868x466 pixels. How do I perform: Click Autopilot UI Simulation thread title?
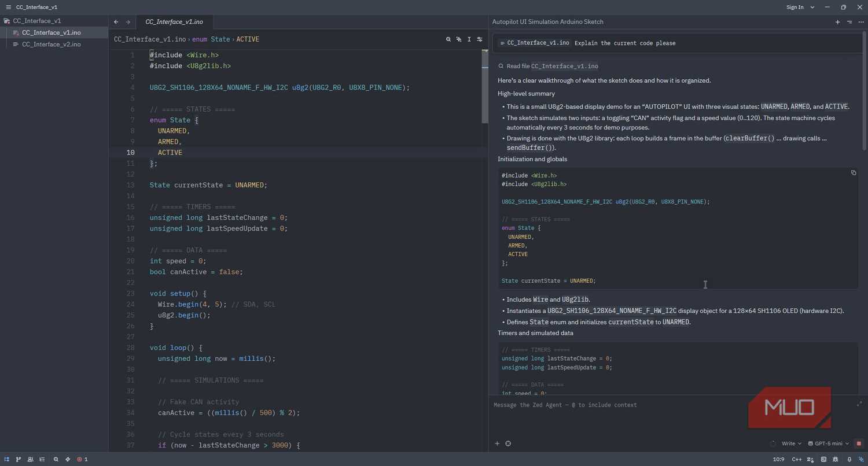point(547,22)
